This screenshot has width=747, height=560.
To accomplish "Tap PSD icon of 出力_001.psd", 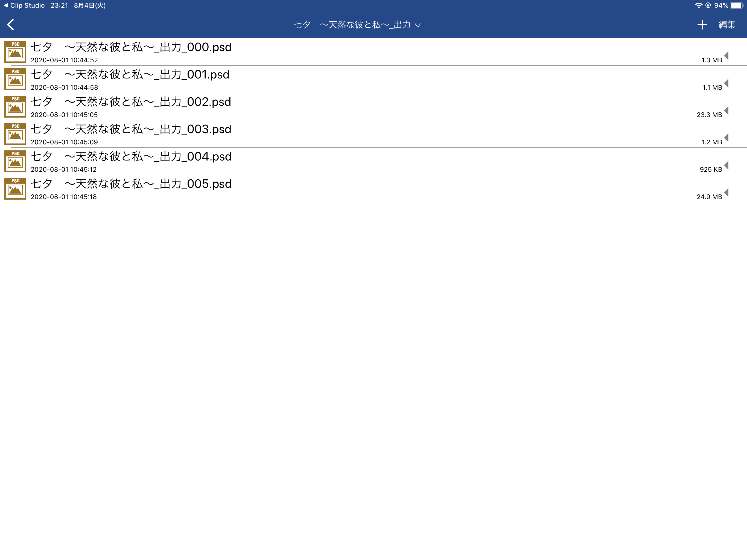I will click(x=15, y=79).
